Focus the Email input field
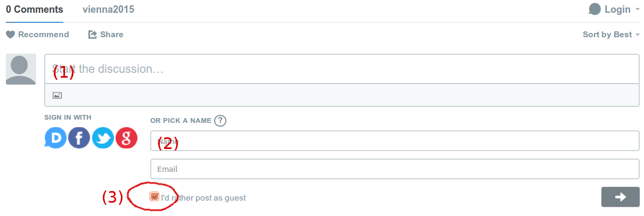644x216 pixels. [395, 169]
